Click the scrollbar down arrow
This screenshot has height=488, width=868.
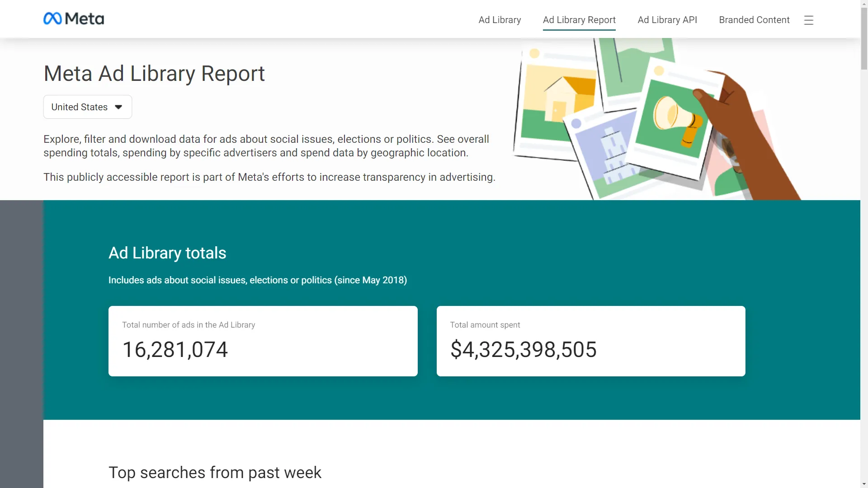coord(864,484)
